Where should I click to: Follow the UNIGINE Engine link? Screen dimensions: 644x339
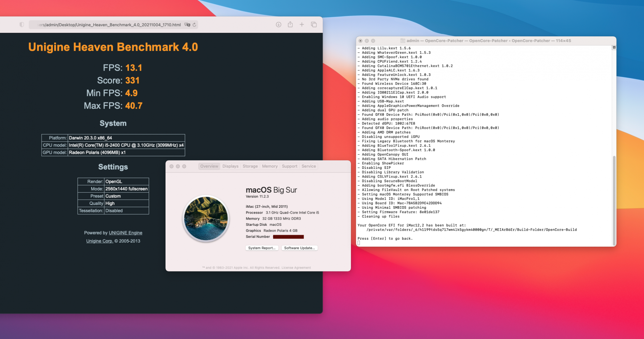click(126, 233)
